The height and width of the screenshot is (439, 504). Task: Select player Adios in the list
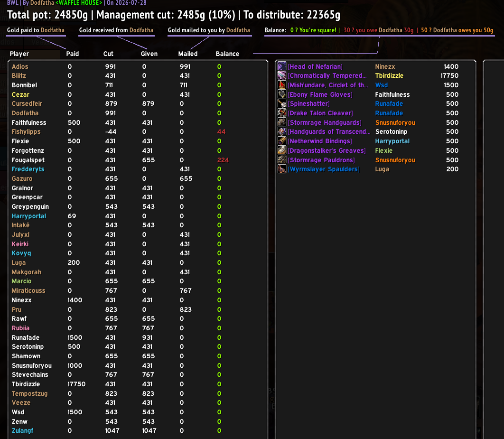[20, 66]
